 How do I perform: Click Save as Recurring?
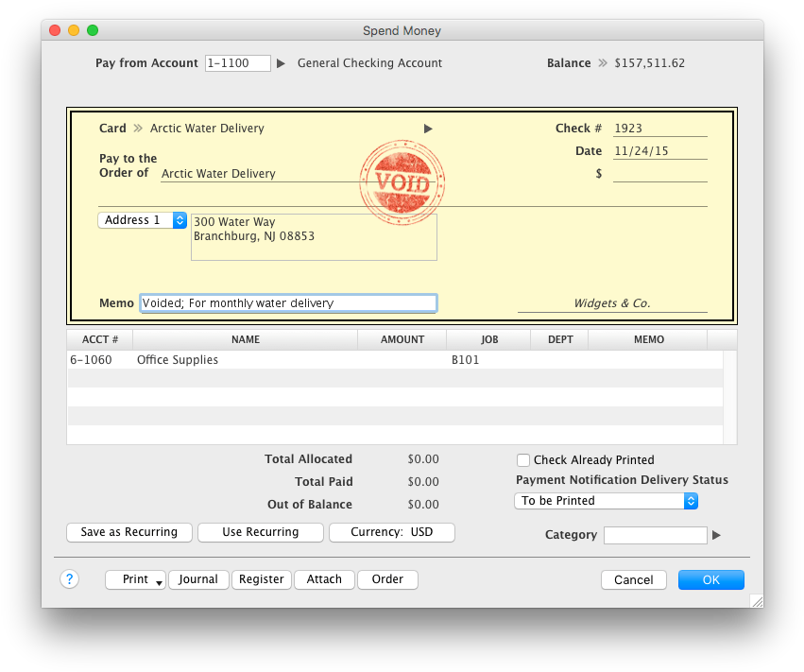[x=128, y=532]
